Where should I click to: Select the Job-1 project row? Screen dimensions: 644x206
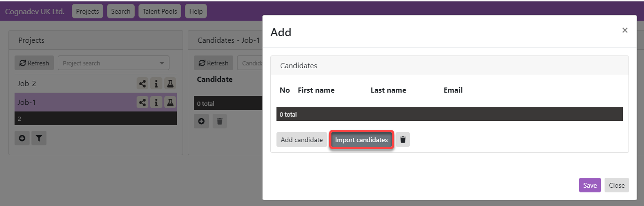96,102
